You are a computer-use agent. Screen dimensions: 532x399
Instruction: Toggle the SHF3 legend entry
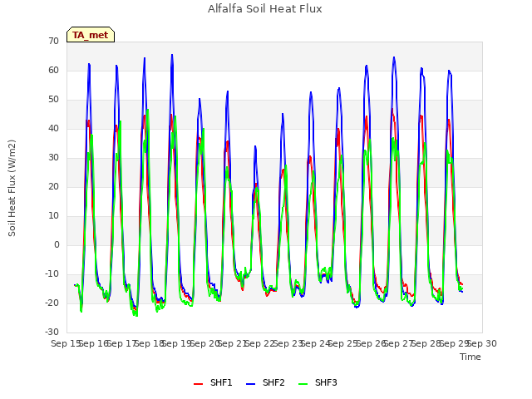pos(318,382)
